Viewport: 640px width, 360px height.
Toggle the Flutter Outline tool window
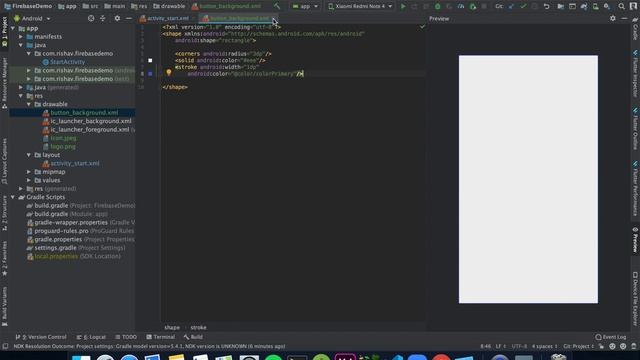635,129
